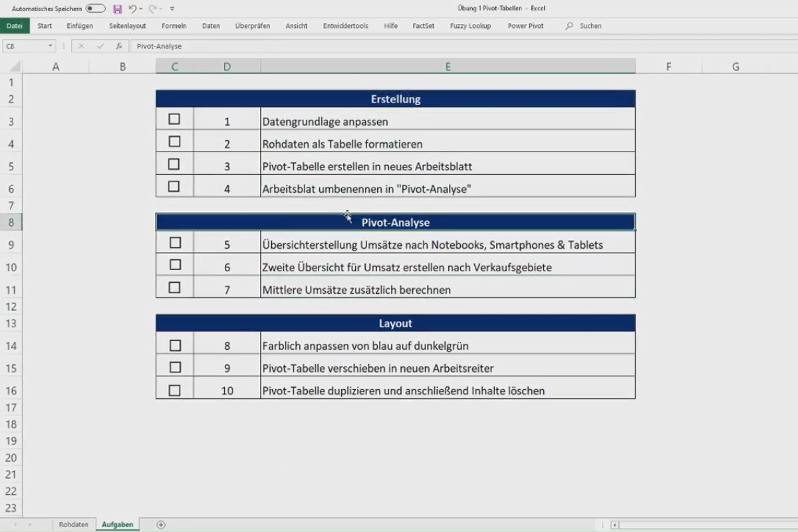Click the next sheet navigation arrow

click(30, 525)
